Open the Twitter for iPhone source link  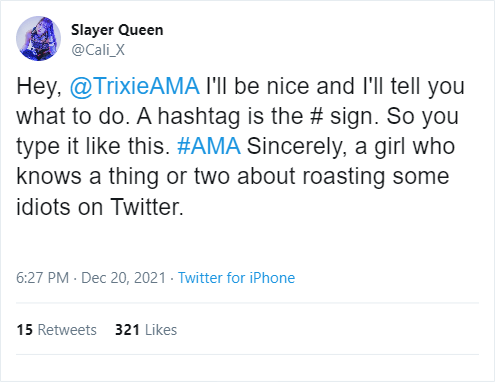pyautogui.click(x=236, y=278)
